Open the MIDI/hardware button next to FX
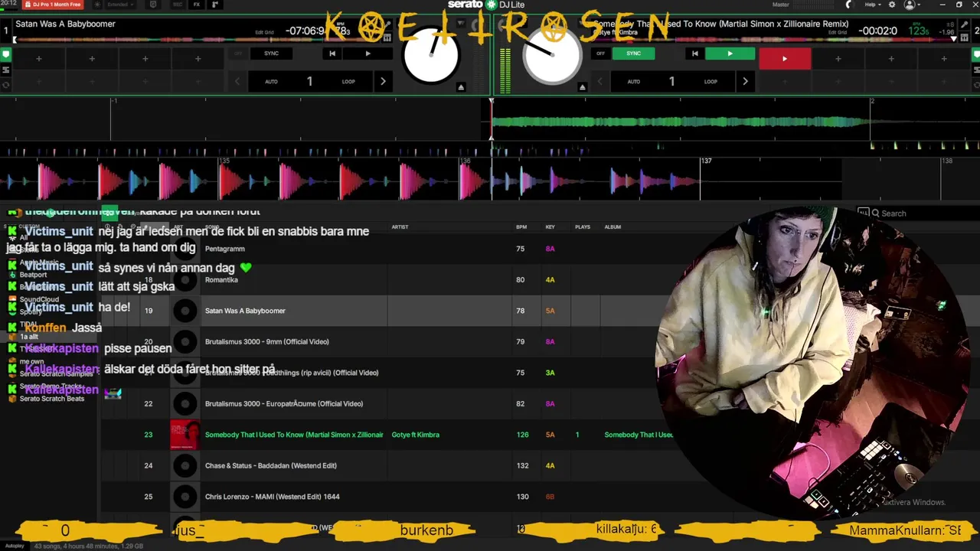Screen dimensions: 980x551 [215, 5]
